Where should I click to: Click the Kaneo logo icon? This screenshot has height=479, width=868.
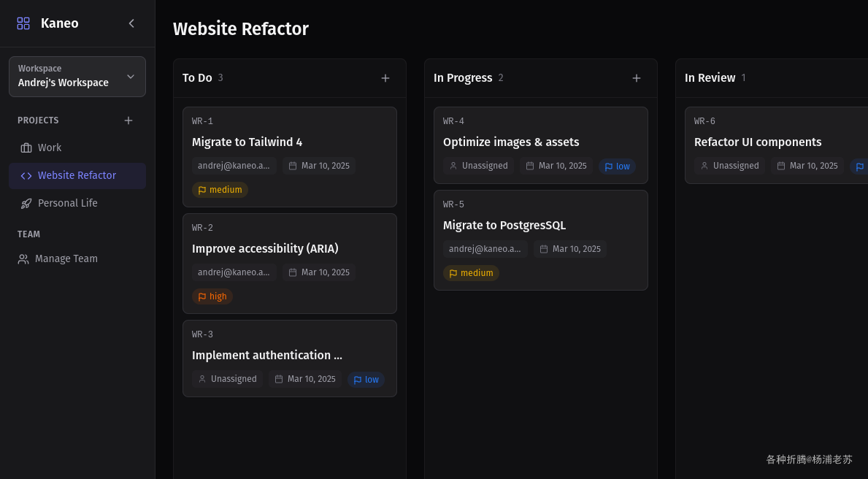[23, 23]
